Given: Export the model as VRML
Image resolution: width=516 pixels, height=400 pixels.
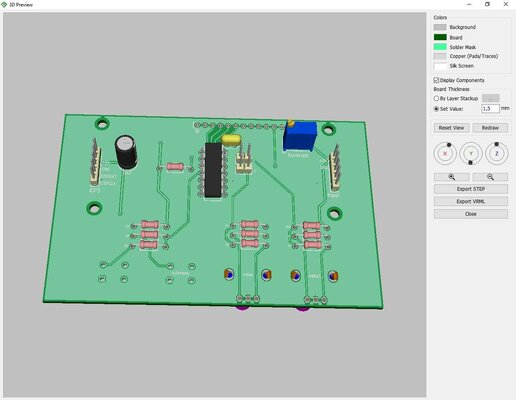Looking at the screenshot, I should (471, 201).
